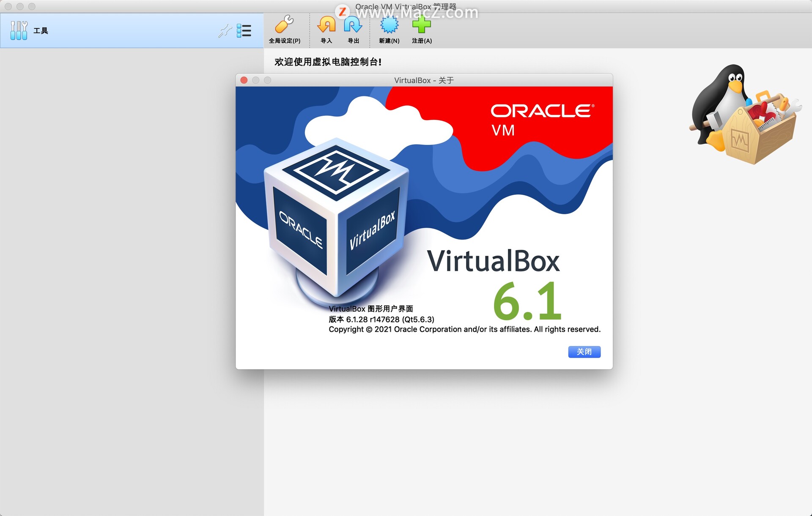Click the welcome heading in manager window
Screen dimensions: 812x516
pos(328,62)
